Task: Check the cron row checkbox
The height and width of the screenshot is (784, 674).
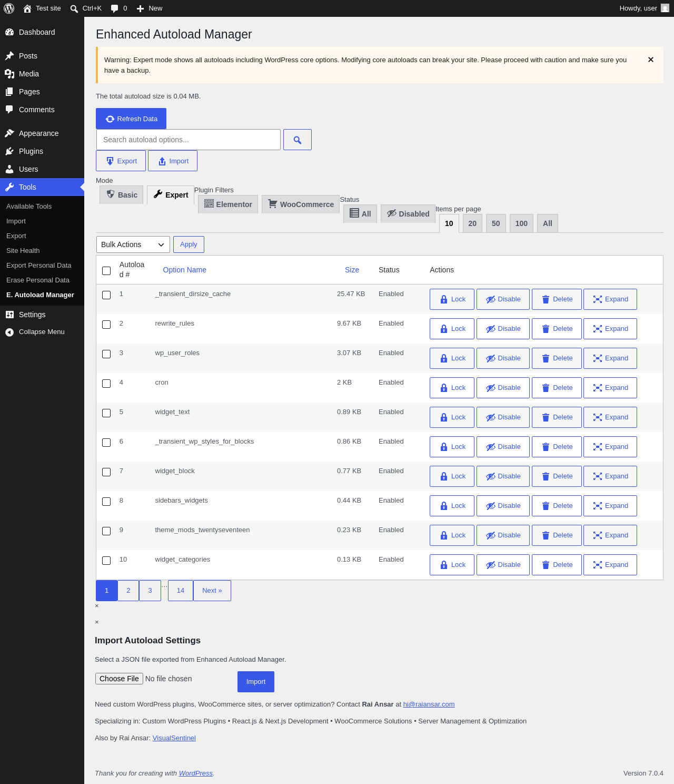Action: point(106,384)
